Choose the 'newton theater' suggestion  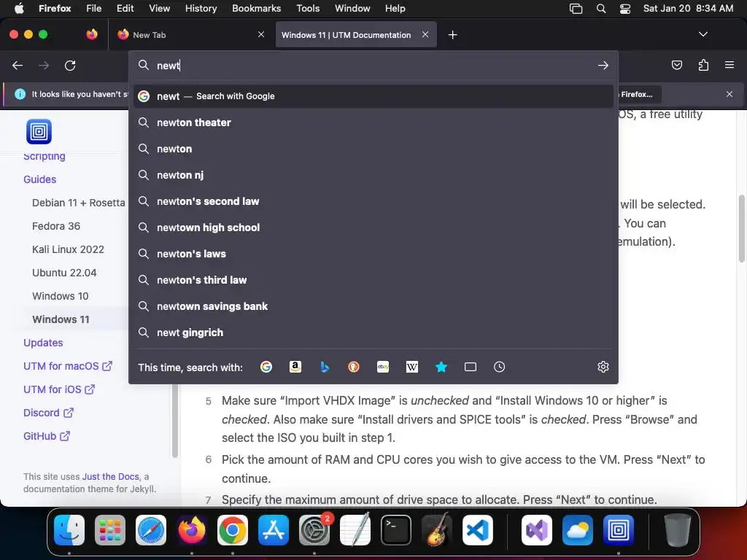click(373, 122)
